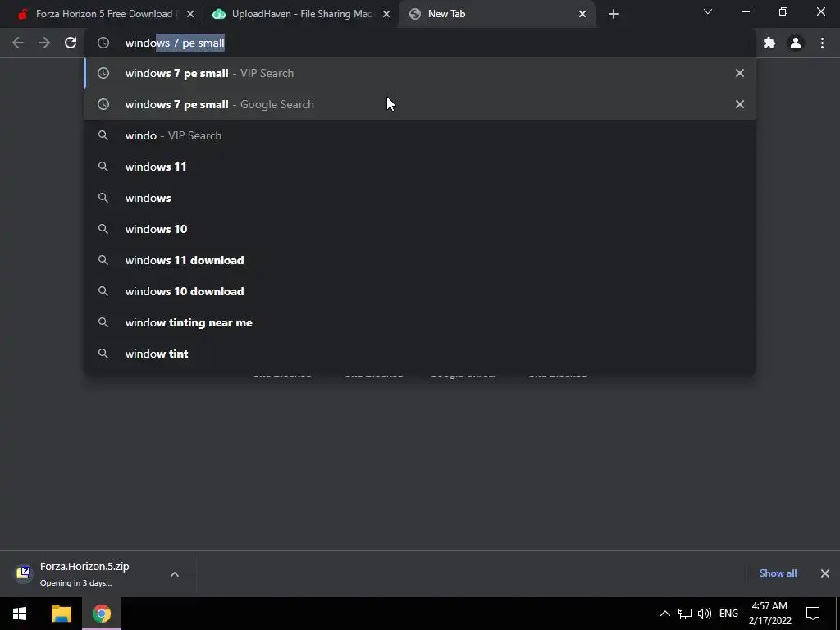Select the New Tab tab
Viewport: 840px width, 630px height.
[497, 14]
